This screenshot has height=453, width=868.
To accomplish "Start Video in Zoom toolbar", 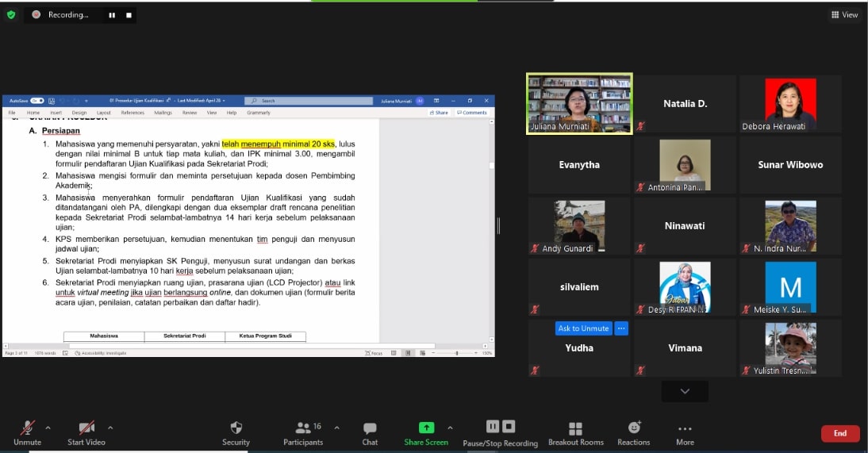I will pos(86,432).
